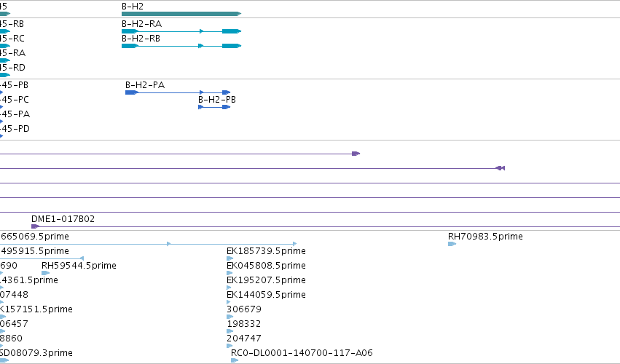Click the 204747 feature label
620x364 pixels.
click(x=244, y=339)
